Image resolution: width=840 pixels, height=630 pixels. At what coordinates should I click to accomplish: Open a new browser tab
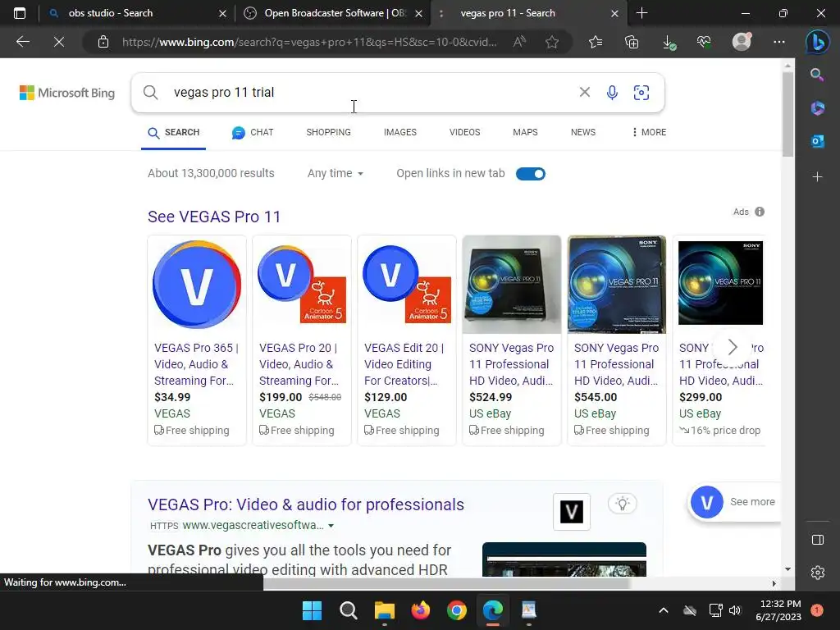point(641,13)
